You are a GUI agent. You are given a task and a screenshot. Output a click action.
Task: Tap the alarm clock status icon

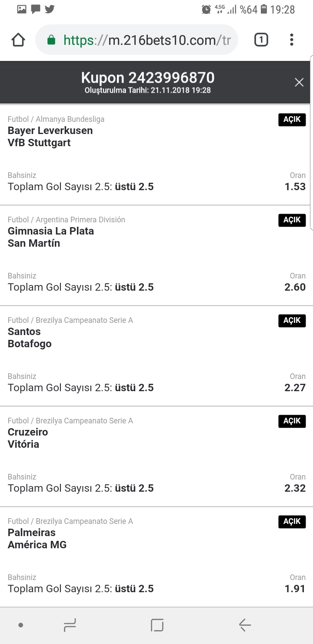pyautogui.click(x=206, y=9)
